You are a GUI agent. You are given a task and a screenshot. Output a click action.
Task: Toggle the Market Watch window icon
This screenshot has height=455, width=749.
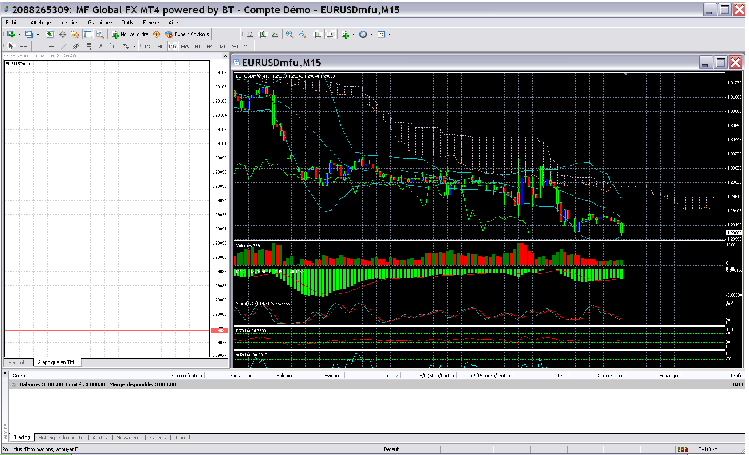[51, 34]
